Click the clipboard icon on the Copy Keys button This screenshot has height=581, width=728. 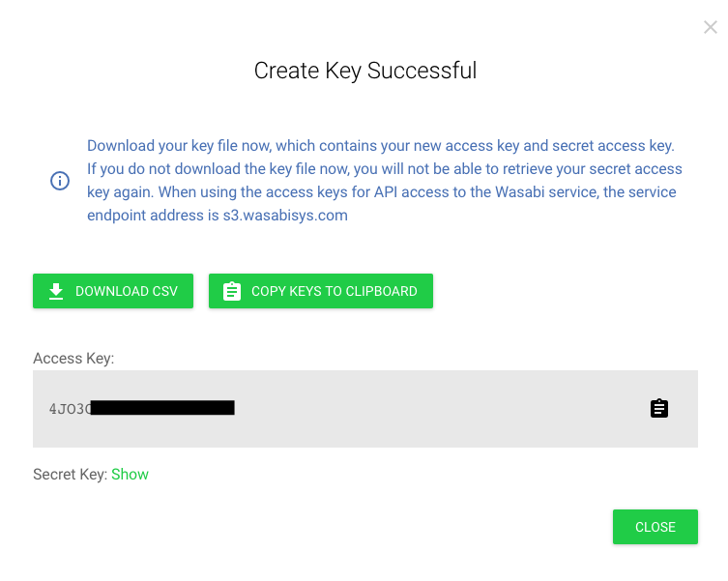pos(232,291)
